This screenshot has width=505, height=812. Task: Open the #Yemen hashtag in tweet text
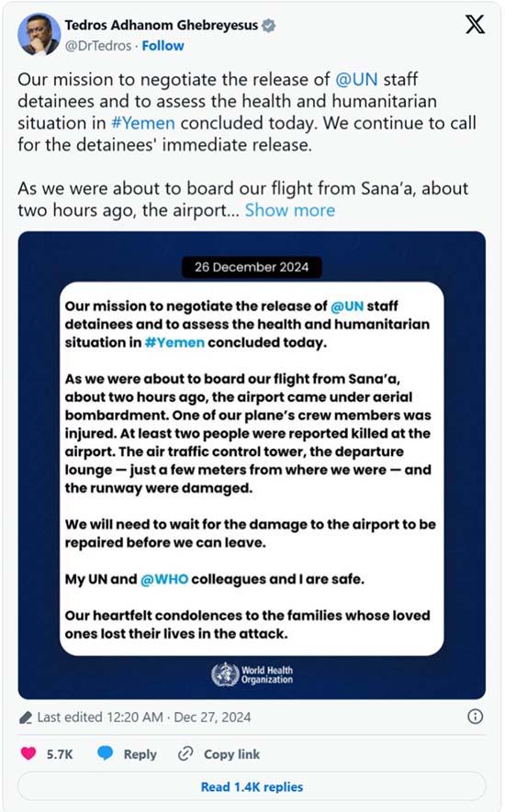point(143,123)
